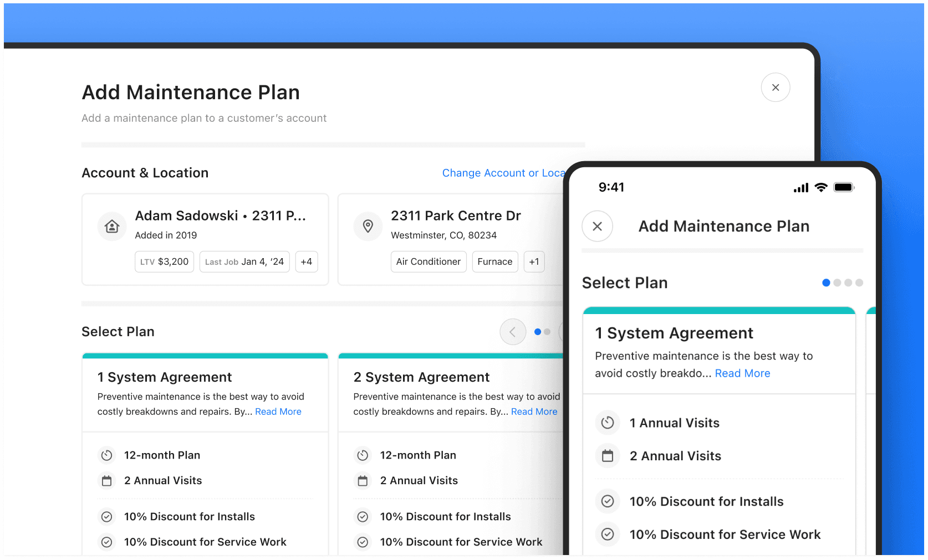This screenshot has width=928, height=560.
Task: Click the timer icon next to 12-month Plan in 2 System Agreement
Action: click(x=363, y=455)
